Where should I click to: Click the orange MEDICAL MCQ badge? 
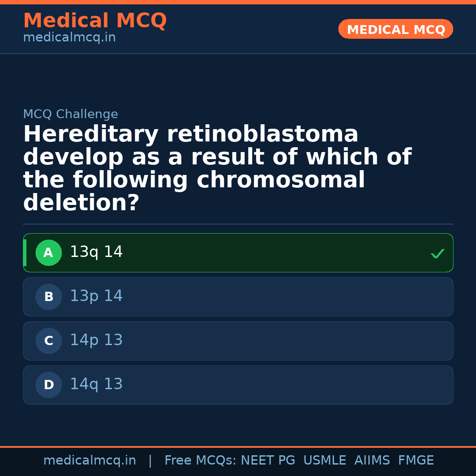tap(395, 30)
